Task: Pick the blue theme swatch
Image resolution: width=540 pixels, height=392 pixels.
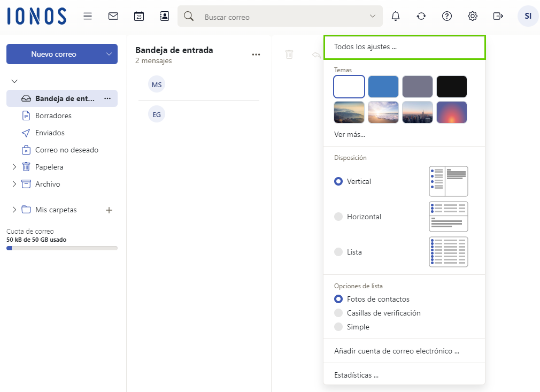Action: point(383,87)
